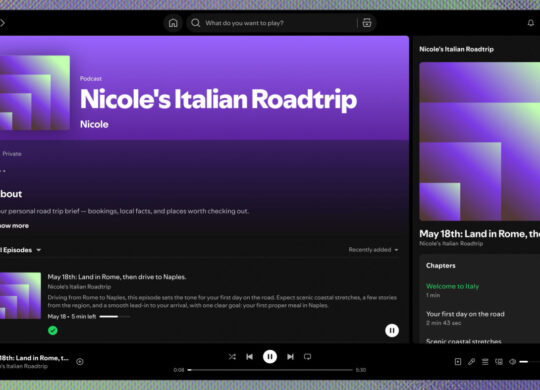Open the Now Playing view icon
This screenshot has height=390, width=540.
pyautogui.click(x=458, y=362)
